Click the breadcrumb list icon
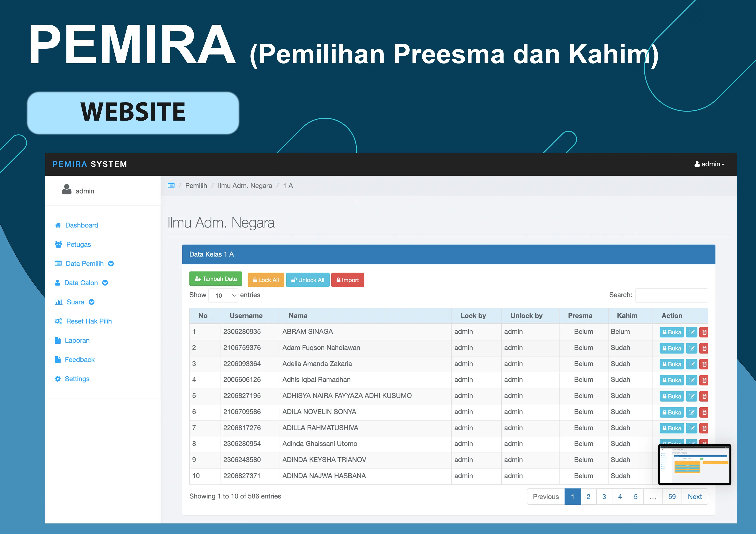The width and height of the screenshot is (756, 534). point(171,186)
